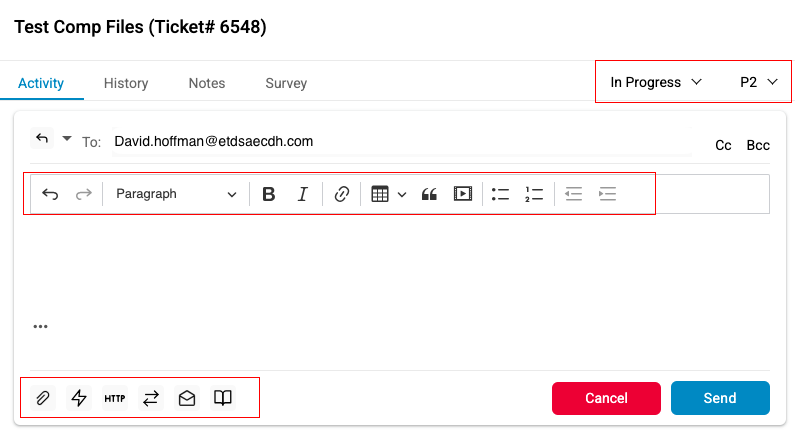The height and width of the screenshot is (438, 795).
Task: Click the swap arrows transfer icon
Action: pyautogui.click(x=151, y=398)
